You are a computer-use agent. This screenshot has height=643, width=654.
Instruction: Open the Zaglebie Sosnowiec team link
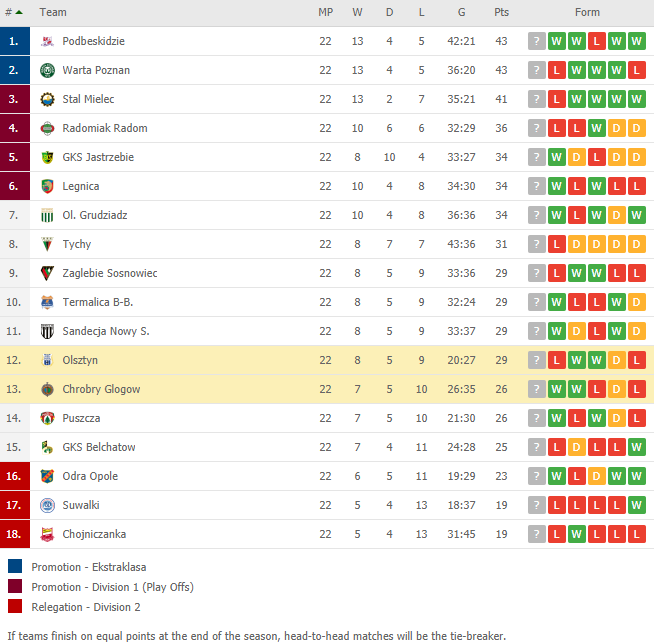coord(110,273)
